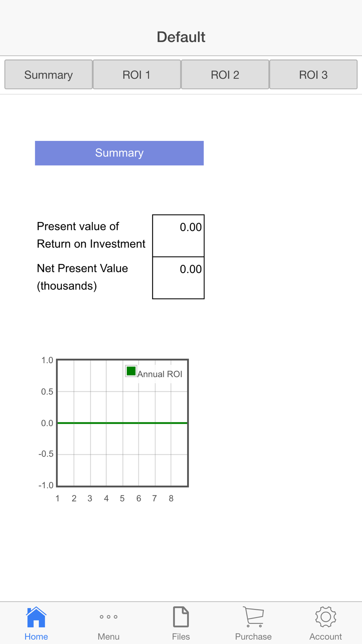Open the Menu three-dots icon

click(x=109, y=617)
